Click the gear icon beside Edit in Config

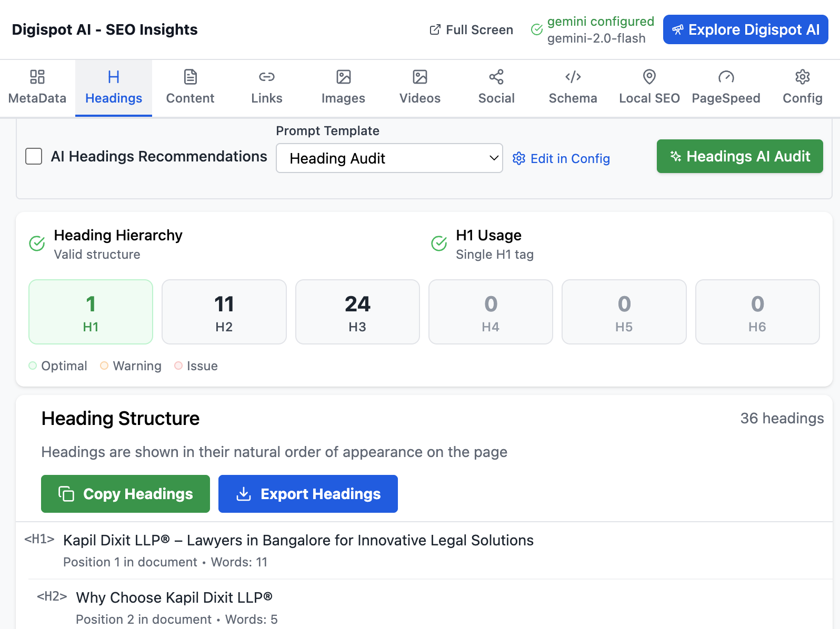point(519,158)
